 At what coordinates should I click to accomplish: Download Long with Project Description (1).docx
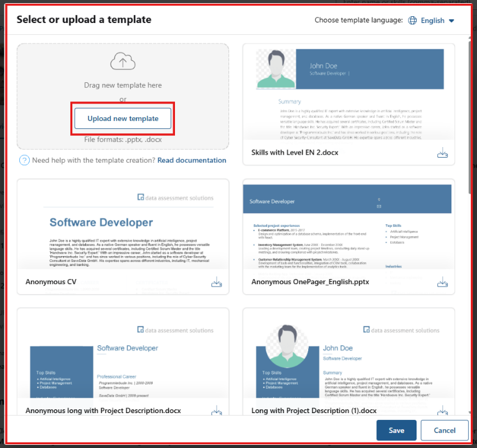442,410
